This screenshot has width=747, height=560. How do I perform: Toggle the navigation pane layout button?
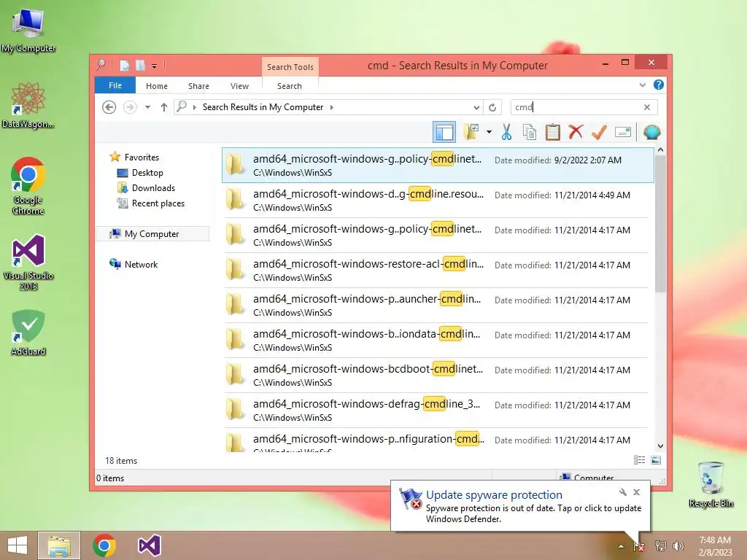(444, 132)
